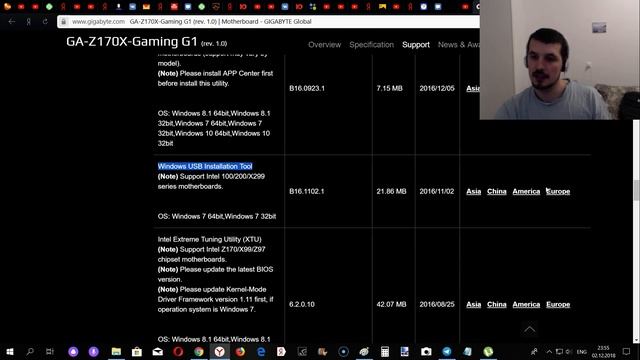Click the Asia link in the B16.0923.1 row

[473, 88]
